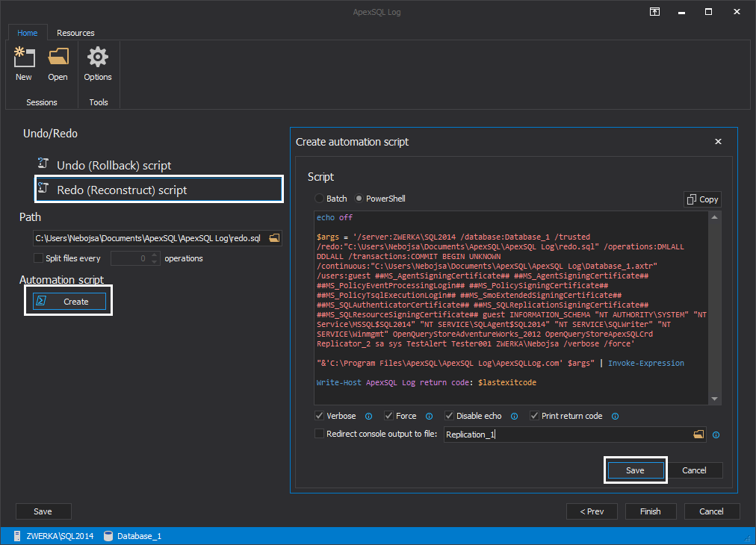Enable Redirect console output to file
The width and height of the screenshot is (756, 545).
coord(319,434)
